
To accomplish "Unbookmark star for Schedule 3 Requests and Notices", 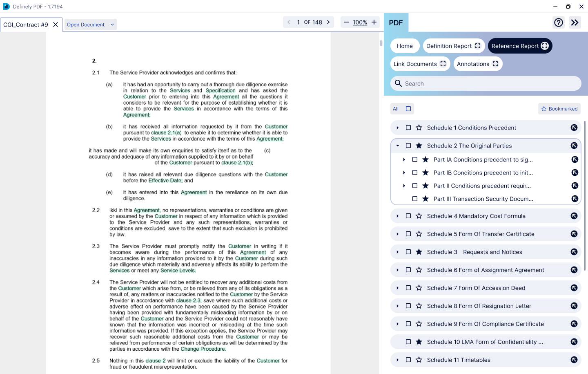I will point(419,252).
